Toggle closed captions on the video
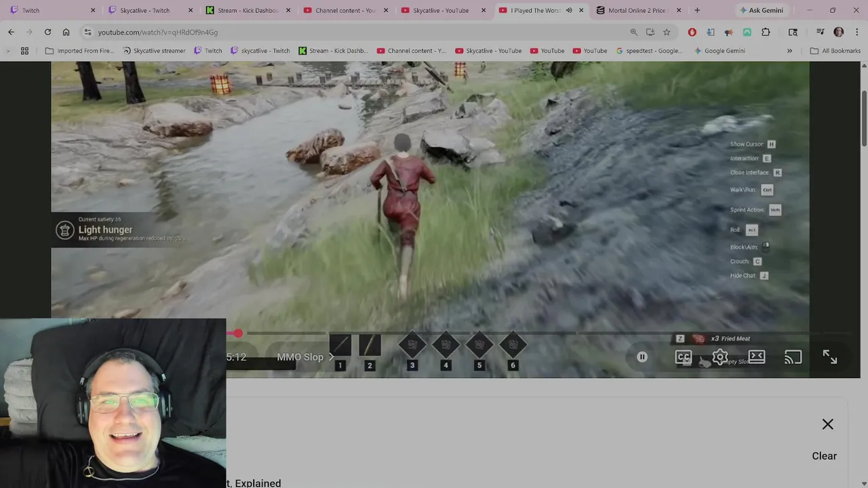 pos(684,357)
